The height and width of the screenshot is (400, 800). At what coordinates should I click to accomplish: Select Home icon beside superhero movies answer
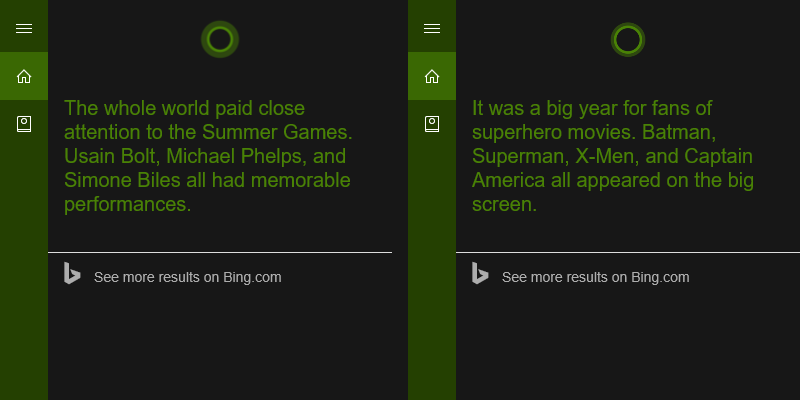(432, 77)
